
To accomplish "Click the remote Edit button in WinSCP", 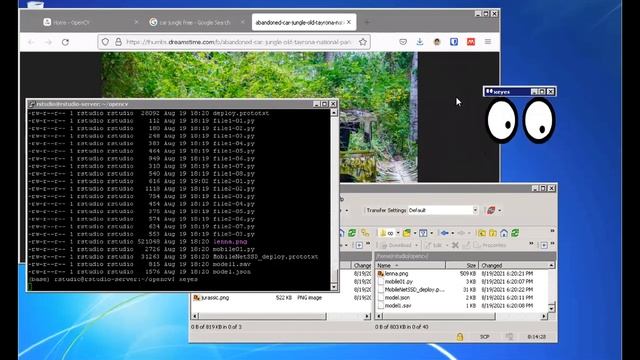I will click(433, 245).
